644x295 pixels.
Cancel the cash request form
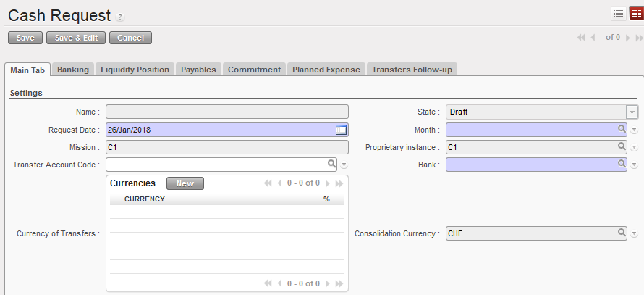(130, 38)
